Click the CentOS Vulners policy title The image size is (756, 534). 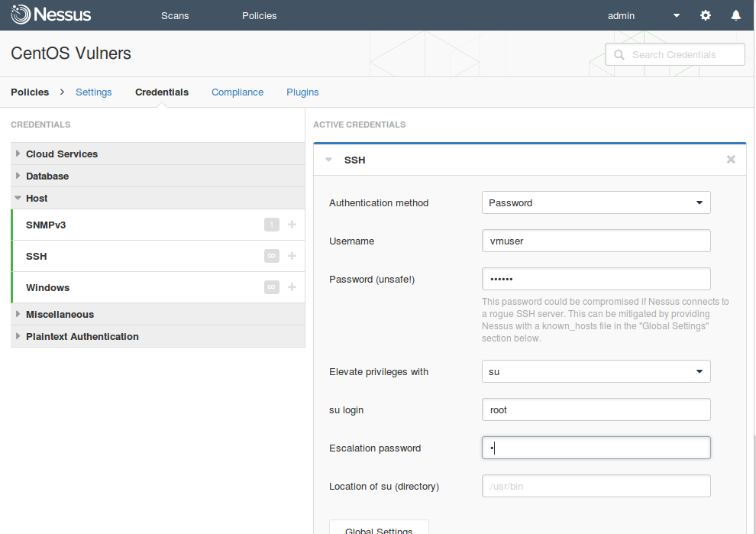click(x=71, y=53)
